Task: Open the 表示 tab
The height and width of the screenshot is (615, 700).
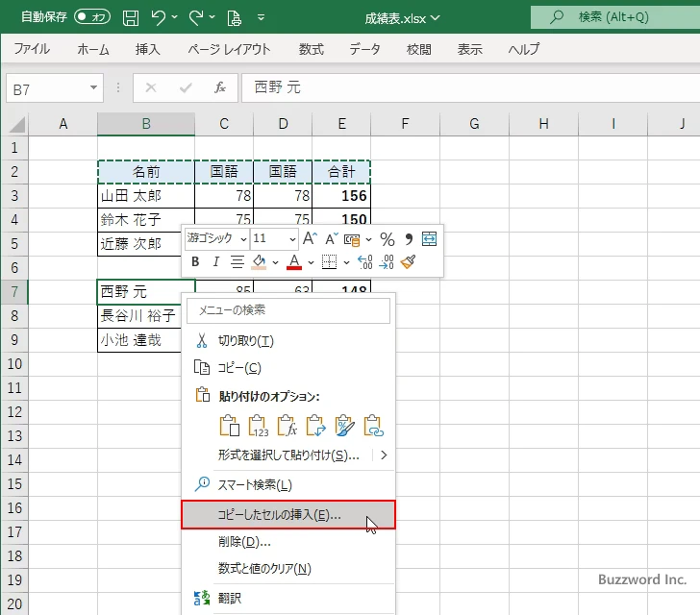Action: [470, 49]
